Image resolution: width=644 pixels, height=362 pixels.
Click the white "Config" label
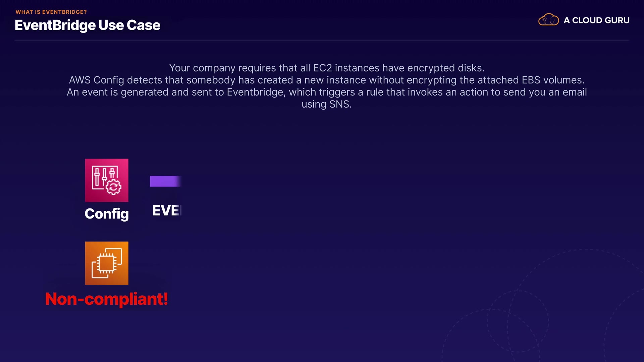pyautogui.click(x=107, y=214)
